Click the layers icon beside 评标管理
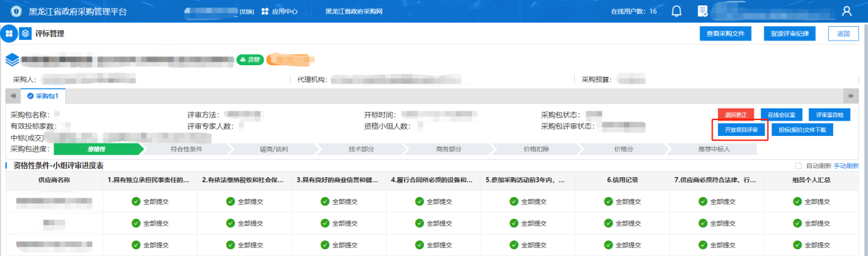The width and height of the screenshot is (868, 256). (25, 34)
